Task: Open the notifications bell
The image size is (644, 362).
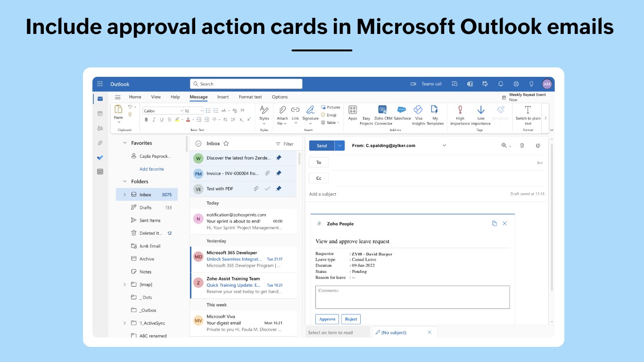Action: coord(501,84)
